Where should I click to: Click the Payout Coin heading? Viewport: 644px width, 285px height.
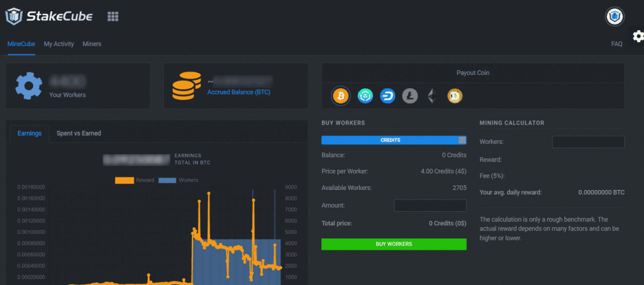click(473, 73)
